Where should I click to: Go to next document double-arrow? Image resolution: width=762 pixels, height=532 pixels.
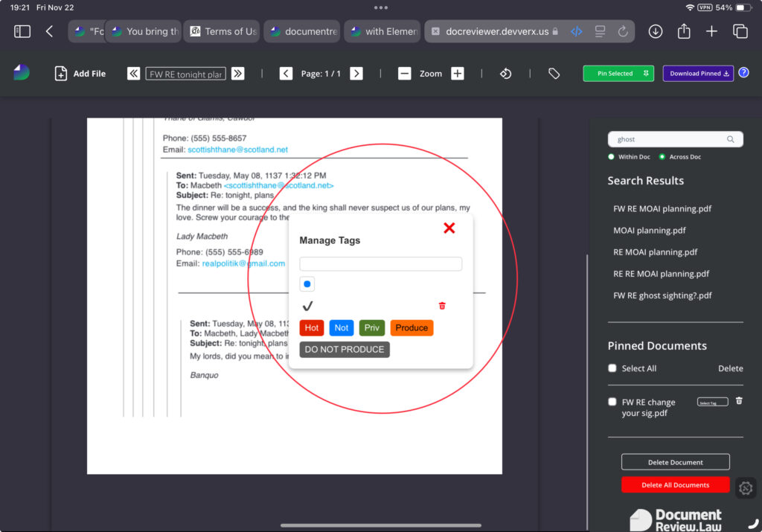point(237,74)
